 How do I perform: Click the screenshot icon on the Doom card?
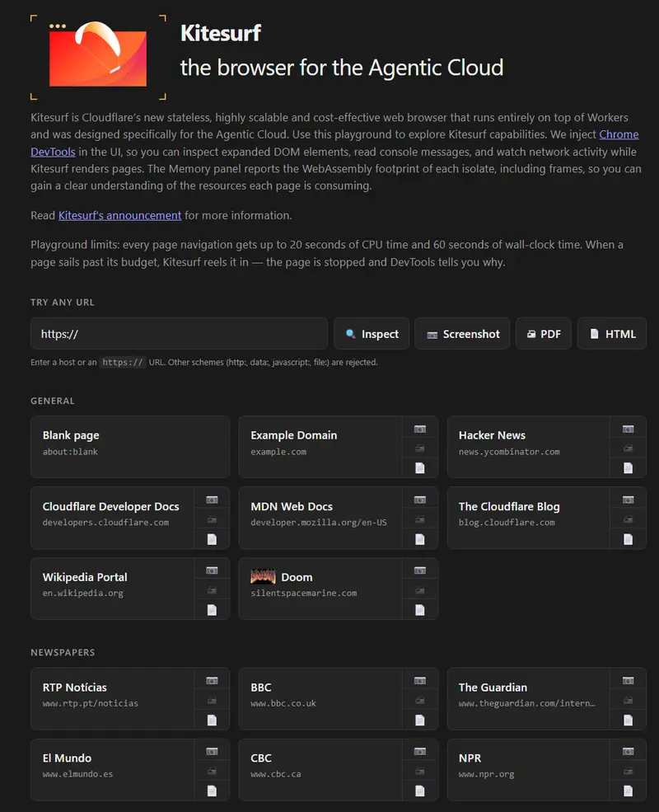pyautogui.click(x=420, y=570)
